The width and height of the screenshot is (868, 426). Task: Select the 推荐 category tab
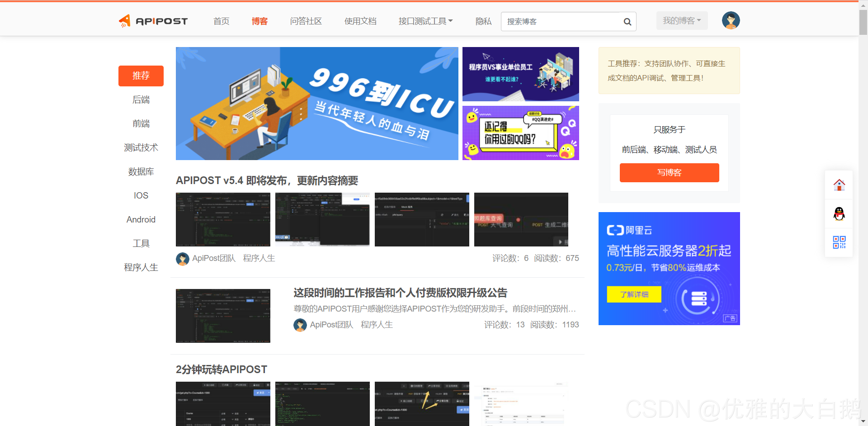141,76
